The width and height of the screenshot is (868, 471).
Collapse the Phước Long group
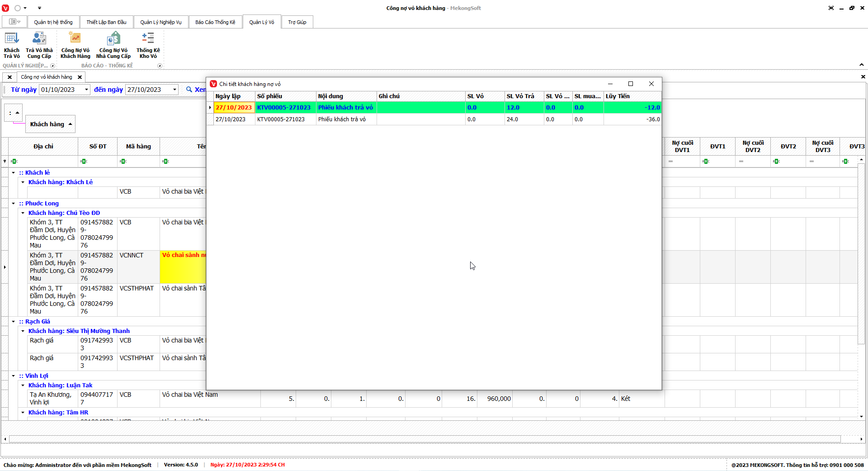(14, 204)
